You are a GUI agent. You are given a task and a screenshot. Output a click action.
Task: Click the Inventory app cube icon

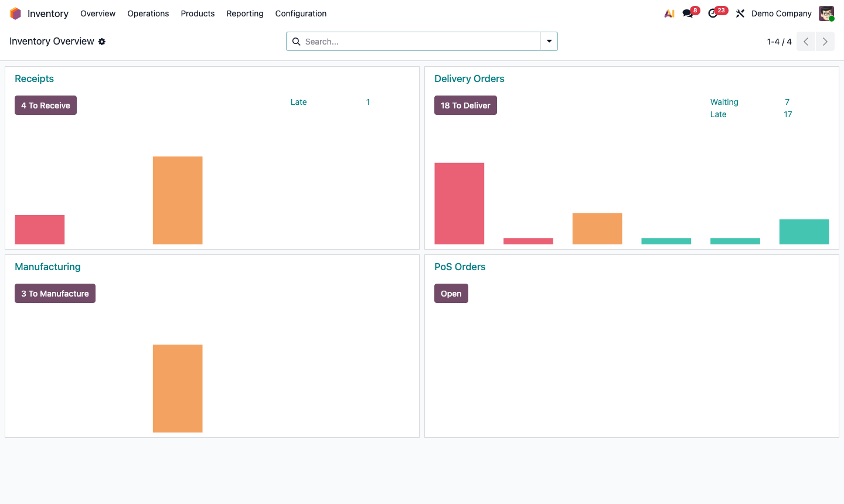(15, 13)
